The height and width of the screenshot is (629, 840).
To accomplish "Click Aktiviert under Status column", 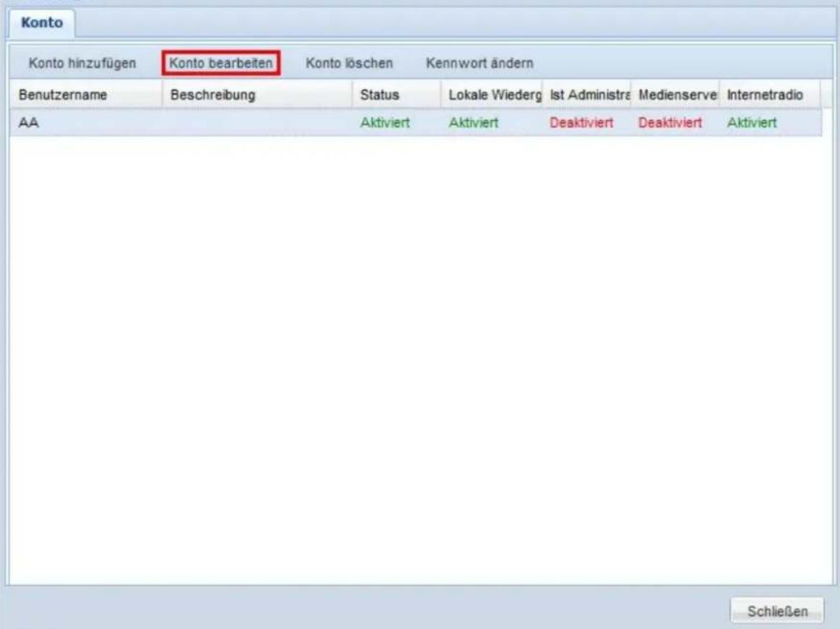I will 385,123.
